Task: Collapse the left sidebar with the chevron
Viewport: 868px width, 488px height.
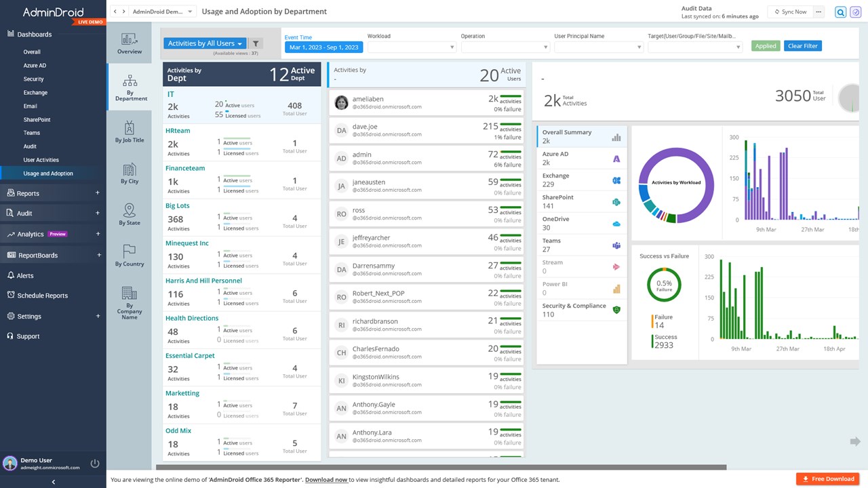Action: pyautogui.click(x=53, y=482)
